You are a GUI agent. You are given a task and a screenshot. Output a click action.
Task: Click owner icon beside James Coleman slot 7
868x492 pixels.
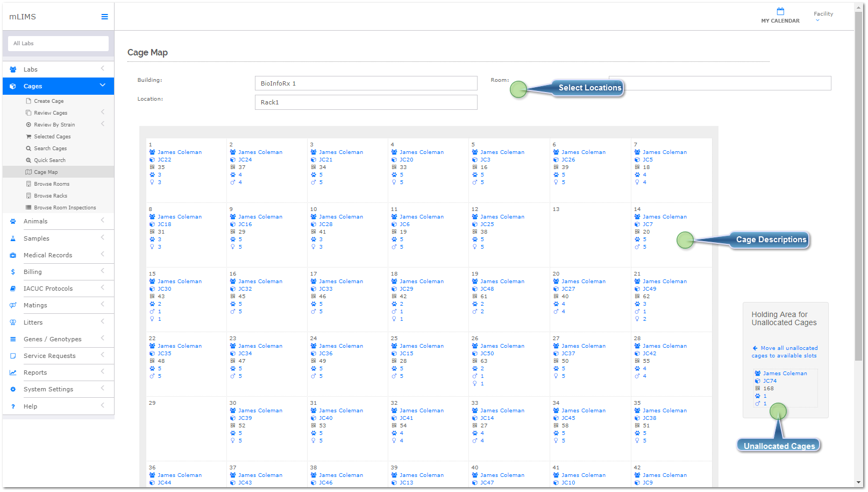[x=637, y=152]
